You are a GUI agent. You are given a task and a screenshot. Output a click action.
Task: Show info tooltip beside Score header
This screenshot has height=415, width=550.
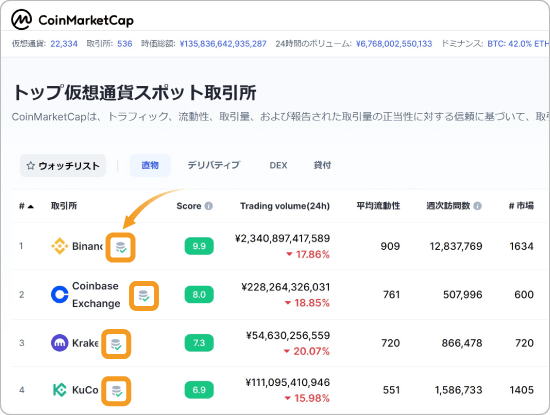tap(209, 206)
